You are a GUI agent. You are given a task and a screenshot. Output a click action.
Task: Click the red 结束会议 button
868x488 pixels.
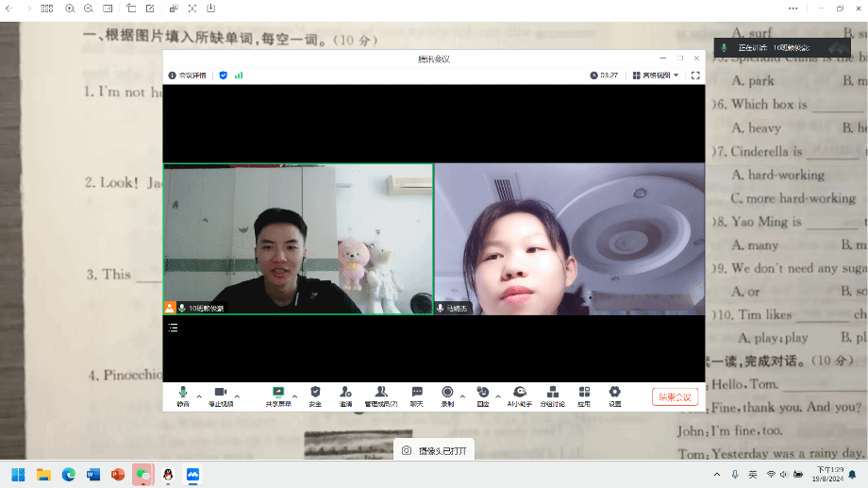pyautogui.click(x=675, y=397)
